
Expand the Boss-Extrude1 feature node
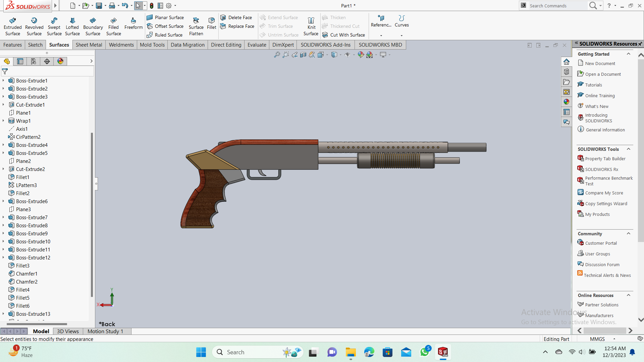pyautogui.click(x=3, y=80)
